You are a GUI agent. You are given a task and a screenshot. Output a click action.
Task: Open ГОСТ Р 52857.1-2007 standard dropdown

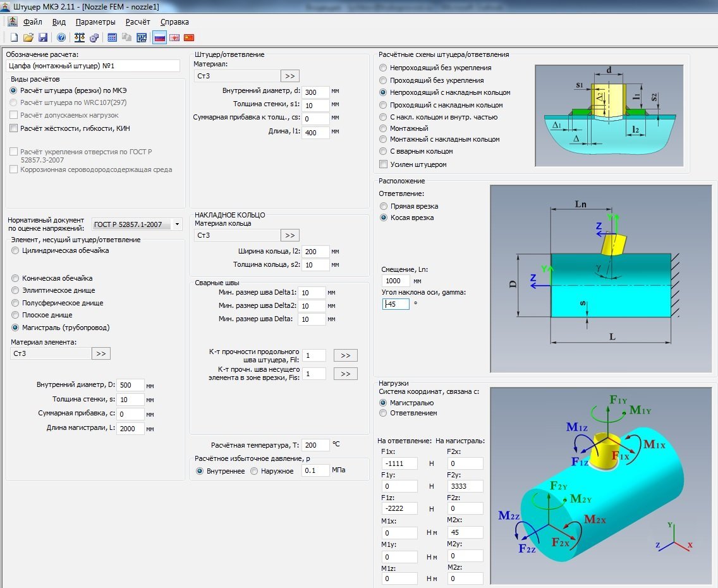tap(137, 224)
